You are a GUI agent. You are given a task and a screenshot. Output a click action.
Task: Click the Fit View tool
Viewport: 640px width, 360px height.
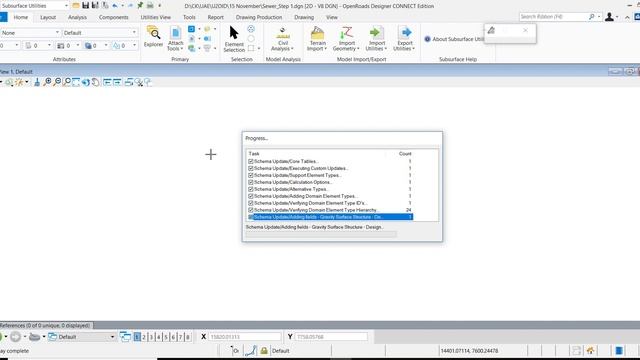click(76, 82)
